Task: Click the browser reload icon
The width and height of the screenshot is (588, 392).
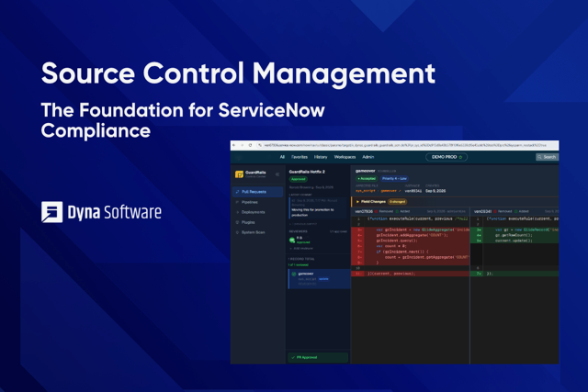Action: (x=250, y=145)
